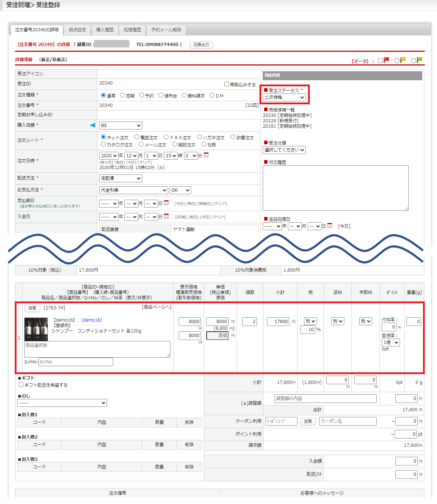Viewport: 437px width, 504px height.
Task: Open the 配送方法 宅配便 dropdown
Action: [x=120, y=178]
